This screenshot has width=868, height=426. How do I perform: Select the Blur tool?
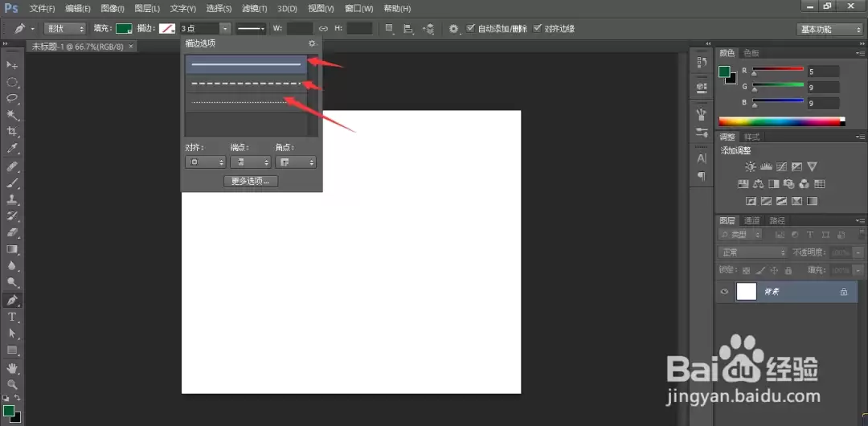point(11,266)
